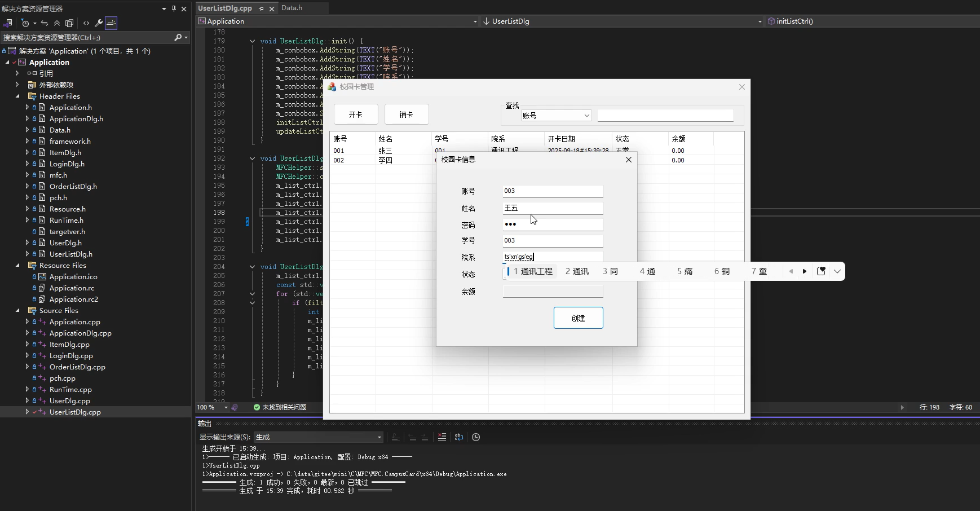Toggle word wrap in the output panel
980x511 pixels.
(459, 437)
